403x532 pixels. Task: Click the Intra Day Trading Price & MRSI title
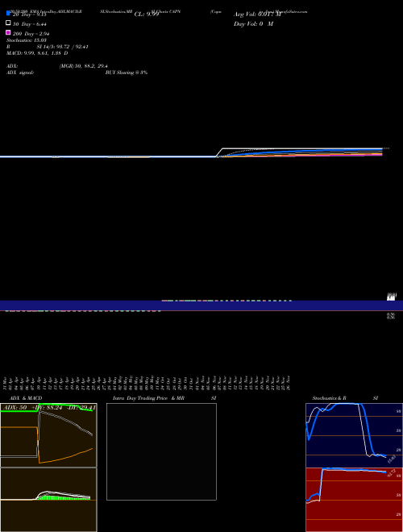coord(164,398)
